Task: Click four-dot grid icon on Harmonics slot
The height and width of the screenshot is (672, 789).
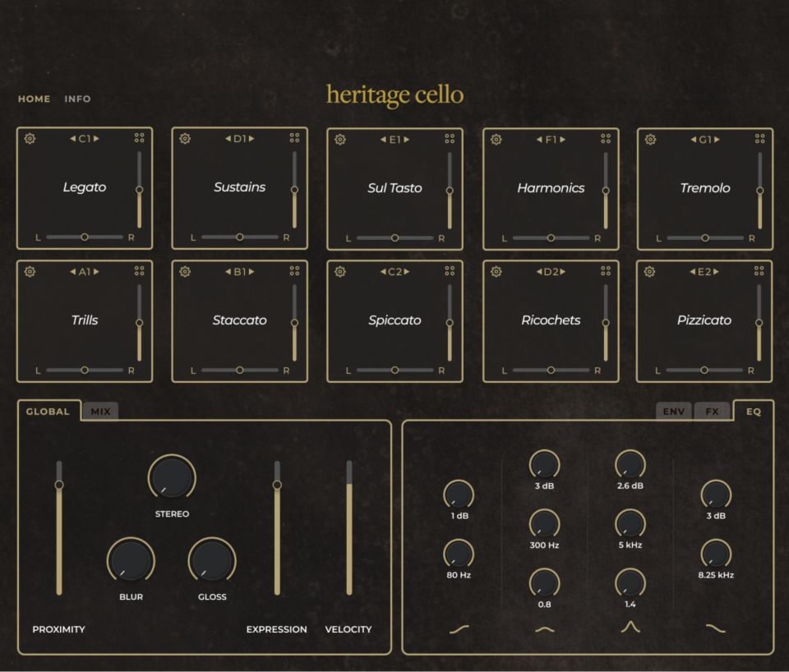Action: [x=606, y=138]
